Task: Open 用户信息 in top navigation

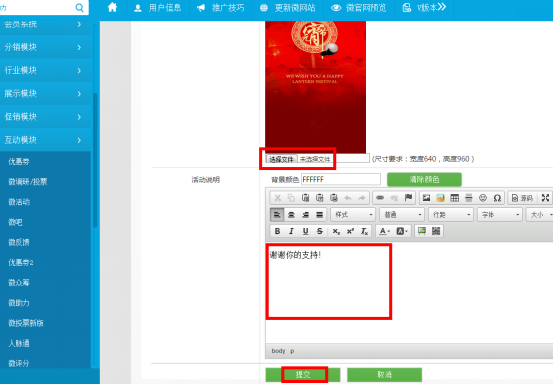Action: pos(158,8)
